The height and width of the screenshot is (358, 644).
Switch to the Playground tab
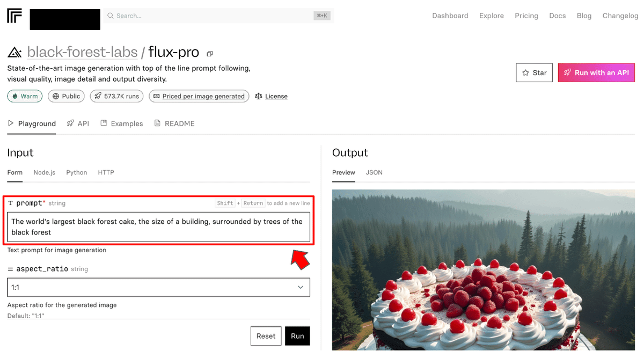pos(32,123)
